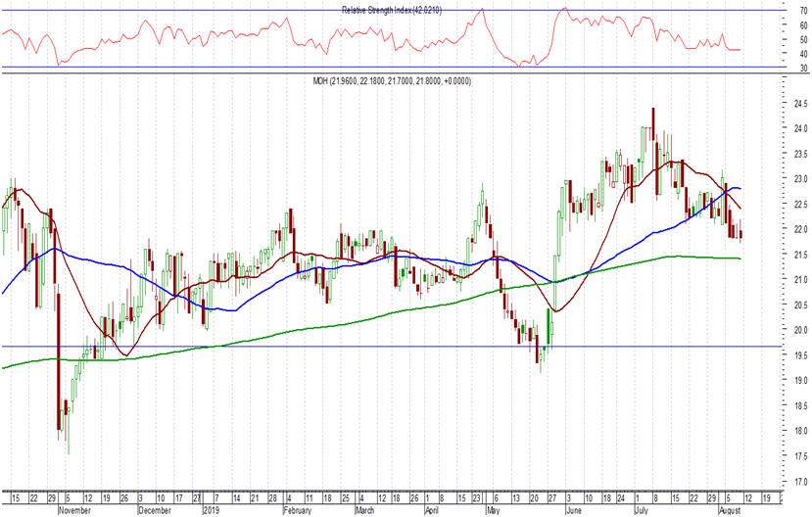Click date tick 20 in May

pyautogui.click(x=534, y=498)
